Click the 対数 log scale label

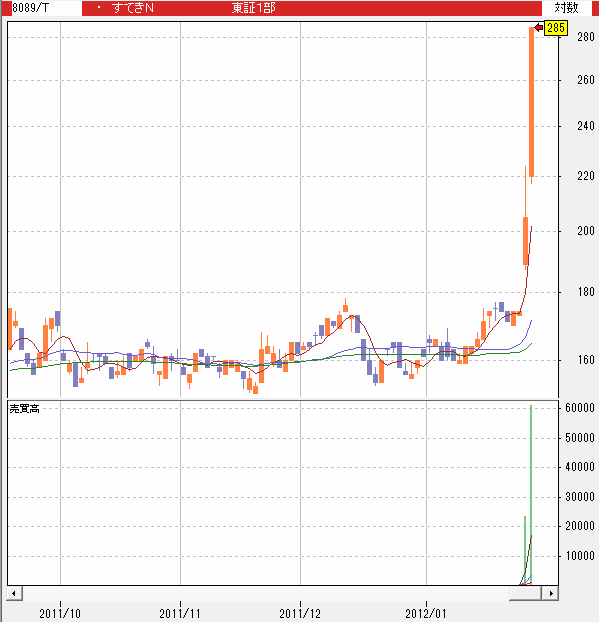pos(566,8)
